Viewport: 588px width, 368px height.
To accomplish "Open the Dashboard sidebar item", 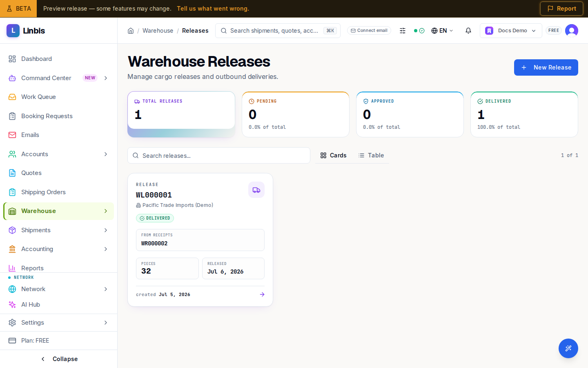I will coord(58,59).
